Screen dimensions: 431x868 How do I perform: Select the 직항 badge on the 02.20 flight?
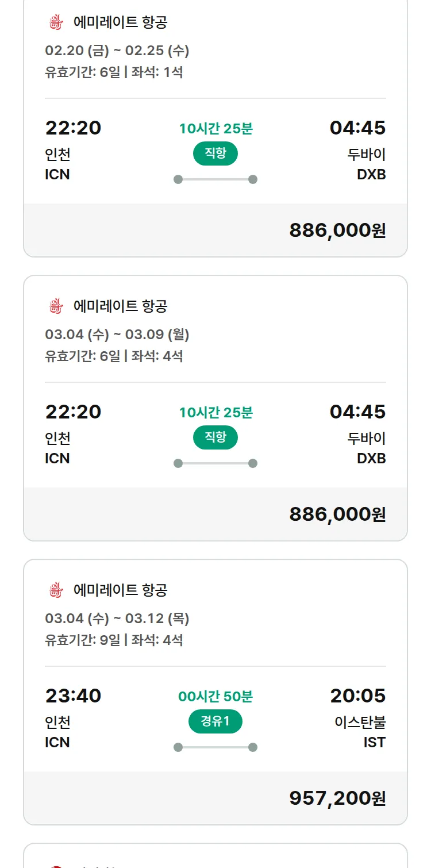pos(215,153)
